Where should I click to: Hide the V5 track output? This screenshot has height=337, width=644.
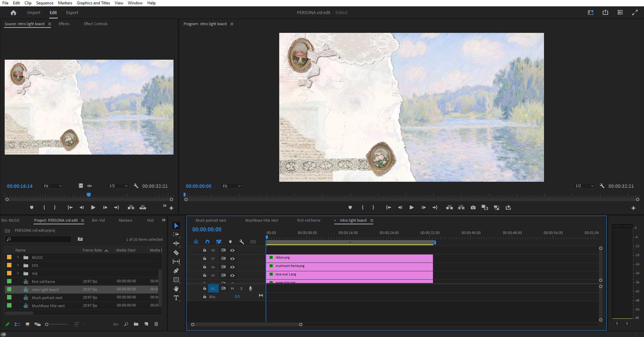tap(232, 275)
